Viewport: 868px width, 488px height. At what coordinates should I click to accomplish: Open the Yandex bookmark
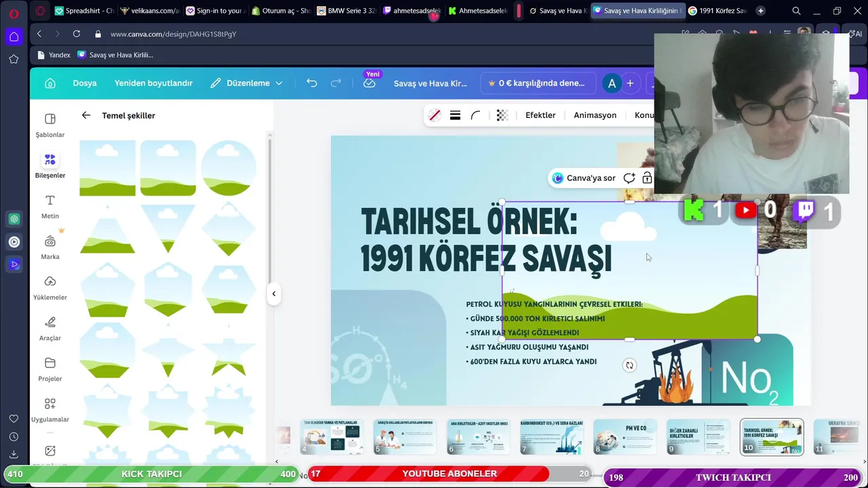pos(54,55)
